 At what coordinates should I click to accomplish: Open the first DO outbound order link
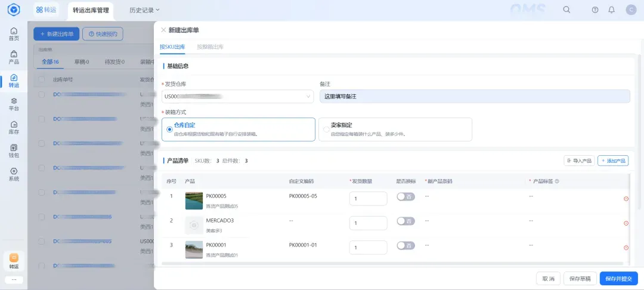point(89,94)
